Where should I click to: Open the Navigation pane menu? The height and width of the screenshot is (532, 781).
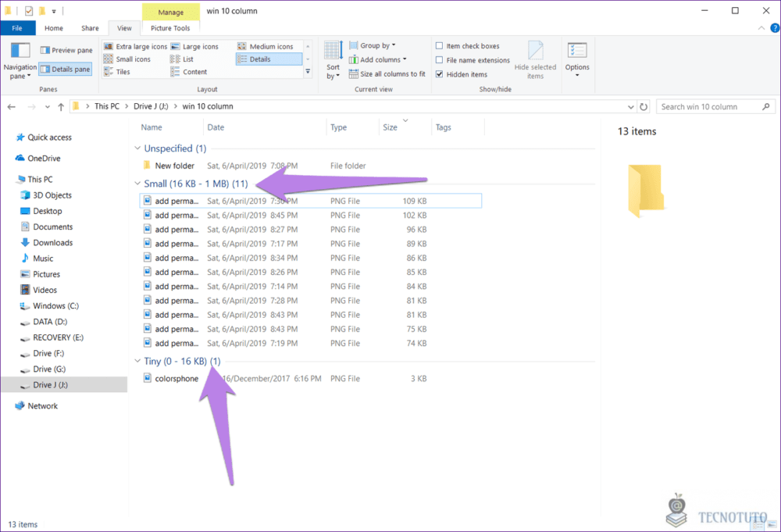[20, 62]
